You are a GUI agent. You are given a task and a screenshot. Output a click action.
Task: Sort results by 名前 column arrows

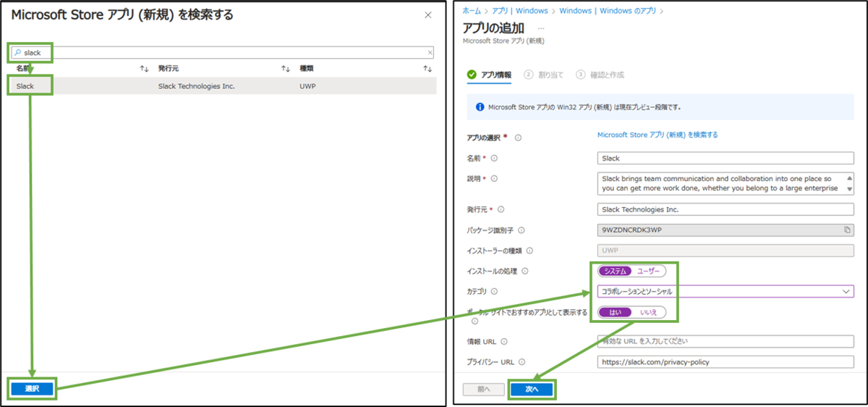pyautogui.click(x=144, y=68)
